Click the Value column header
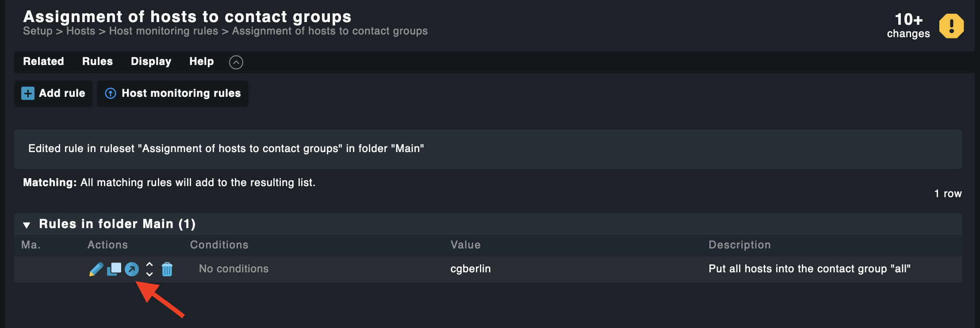The image size is (980, 328). tap(465, 245)
